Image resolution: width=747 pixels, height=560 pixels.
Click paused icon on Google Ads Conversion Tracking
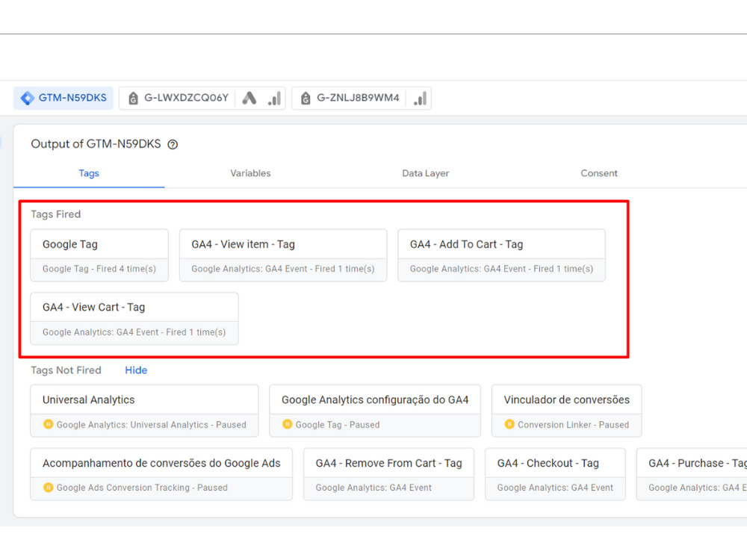coord(48,487)
